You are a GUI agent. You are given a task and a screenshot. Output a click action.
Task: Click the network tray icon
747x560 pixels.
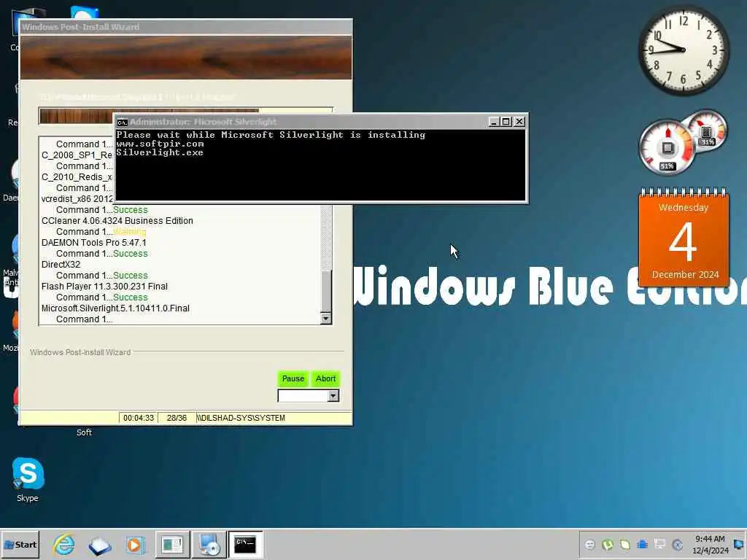coord(659,544)
